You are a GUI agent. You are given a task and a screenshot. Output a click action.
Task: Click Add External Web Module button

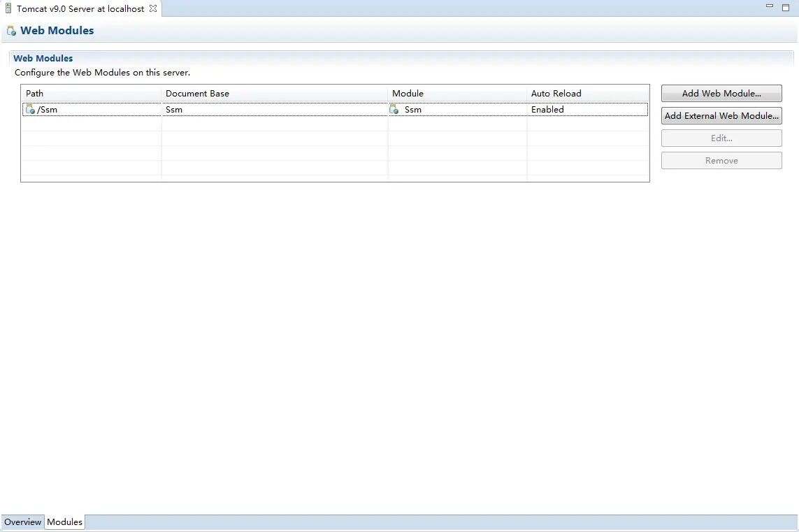(721, 115)
